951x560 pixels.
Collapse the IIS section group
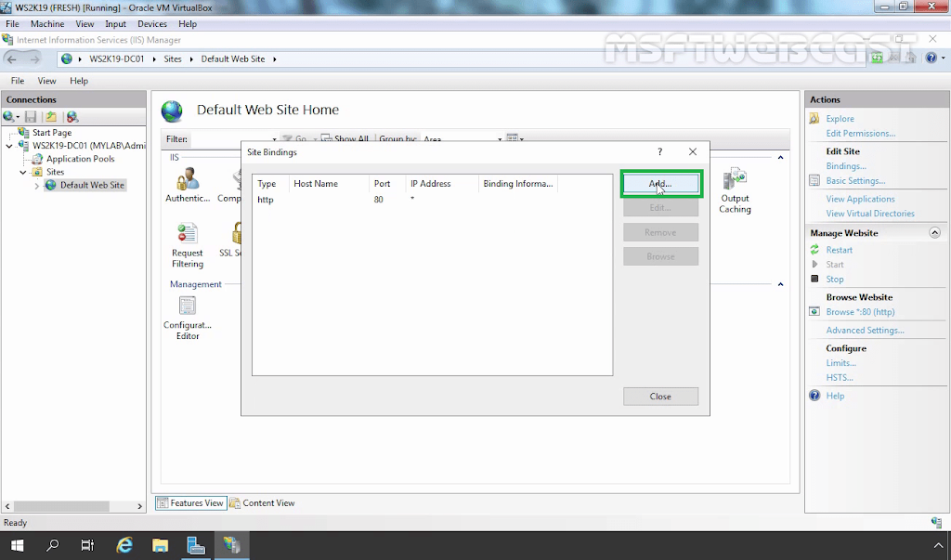(780, 158)
